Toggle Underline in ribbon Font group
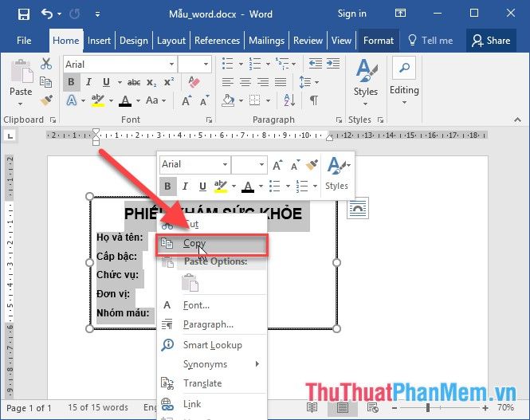530x420 pixels. pyautogui.click(x=106, y=82)
